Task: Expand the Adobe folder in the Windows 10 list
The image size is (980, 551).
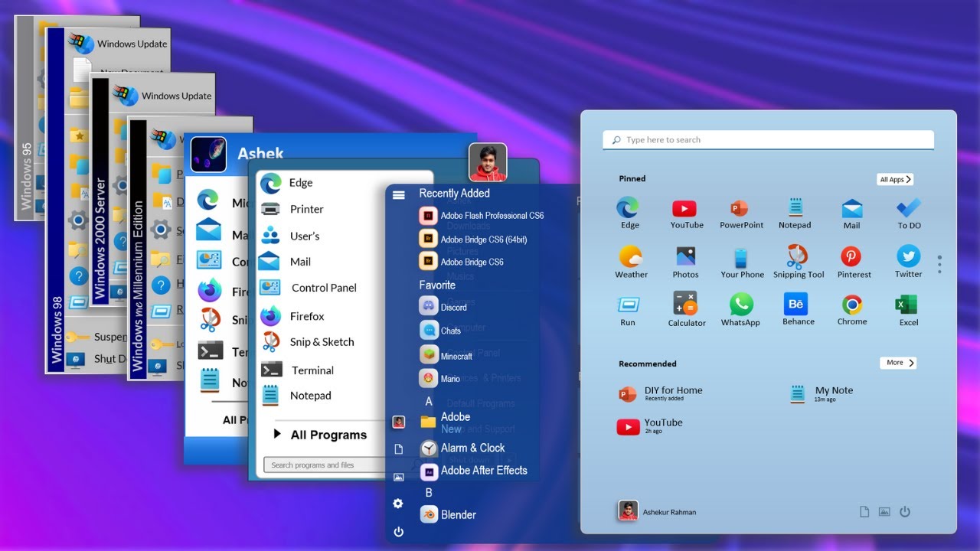Action: click(x=445, y=422)
